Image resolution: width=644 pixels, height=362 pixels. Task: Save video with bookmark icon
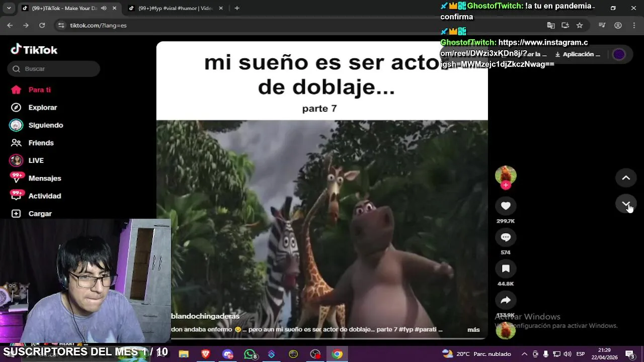tap(506, 268)
